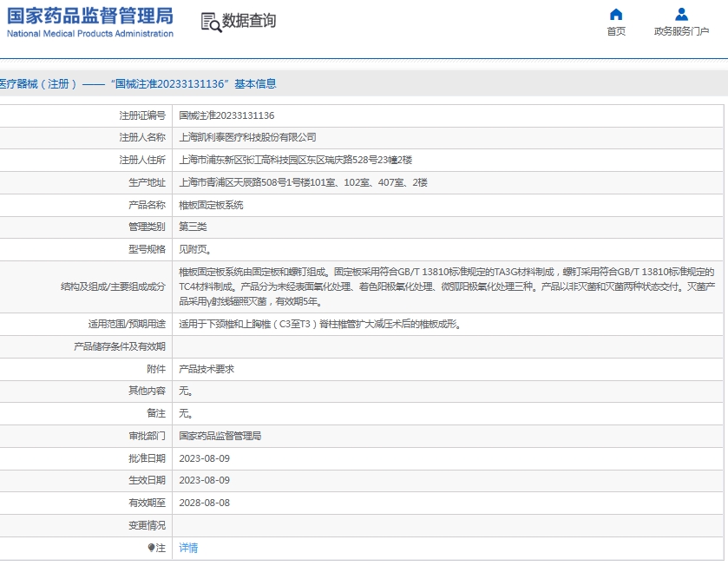
Task: Click the 其他内容 row label
Action: click(x=147, y=391)
